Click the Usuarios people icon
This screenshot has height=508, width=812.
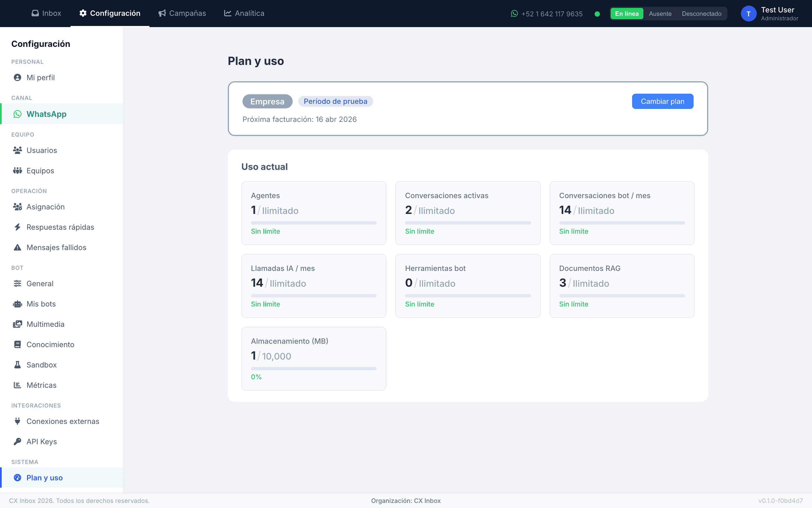[x=17, y=150]
